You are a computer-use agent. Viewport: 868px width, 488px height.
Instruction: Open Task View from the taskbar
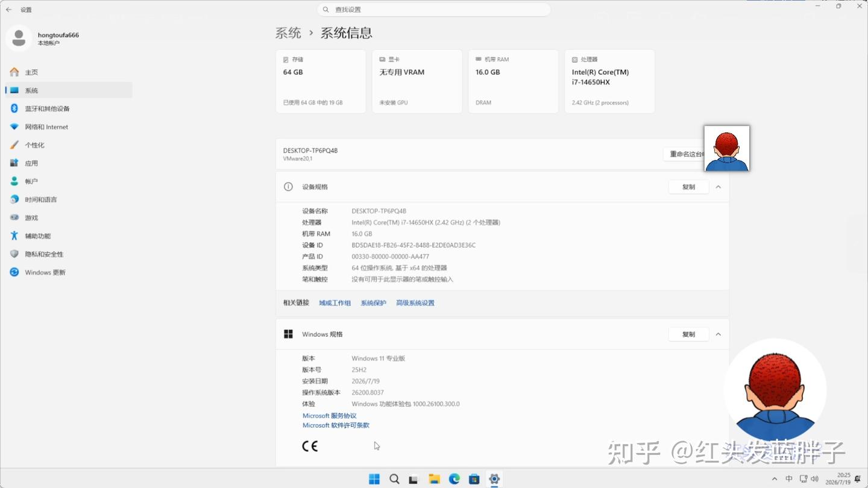pyautogui.click(x=414, y=479)
